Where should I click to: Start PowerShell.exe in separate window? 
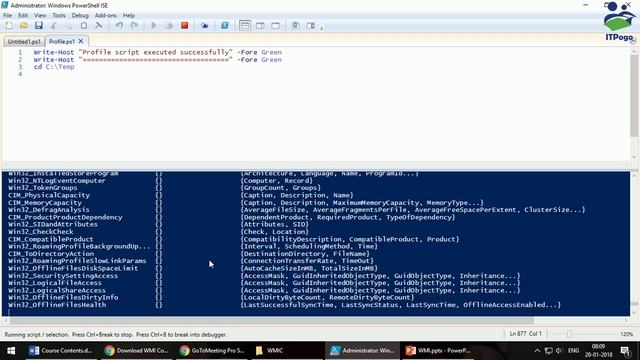224,26
